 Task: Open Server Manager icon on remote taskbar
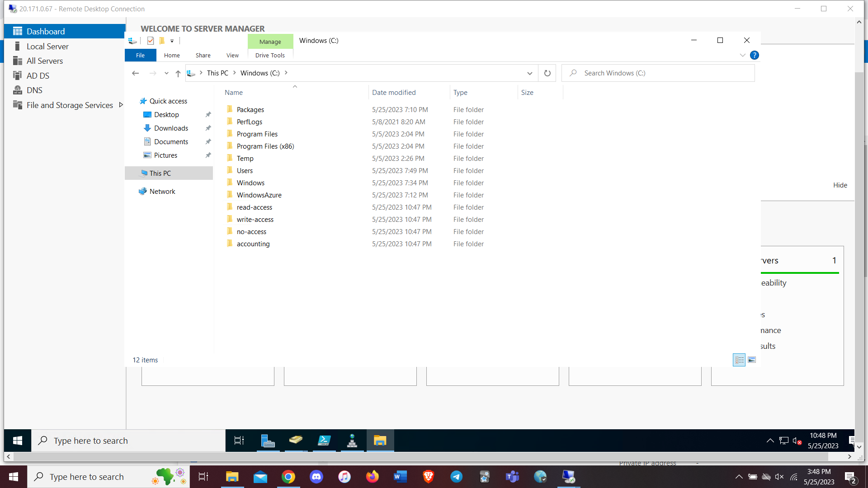pos(268,441)
